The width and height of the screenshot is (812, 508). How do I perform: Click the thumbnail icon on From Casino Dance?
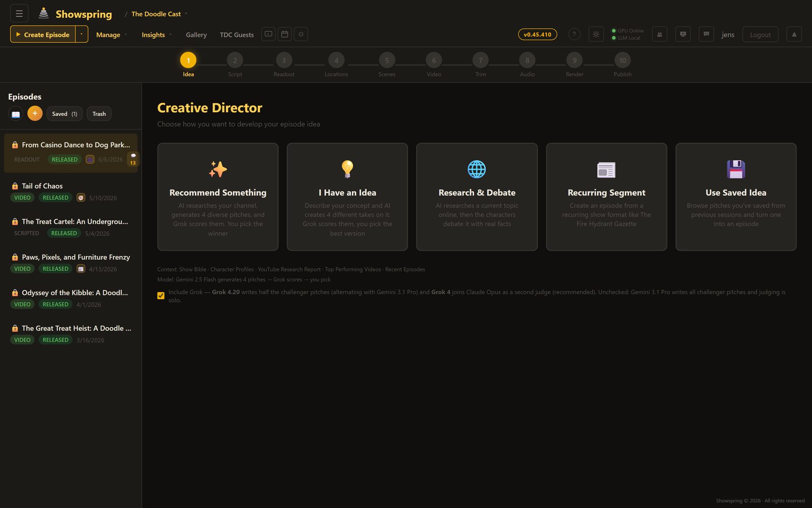[90, 160]
